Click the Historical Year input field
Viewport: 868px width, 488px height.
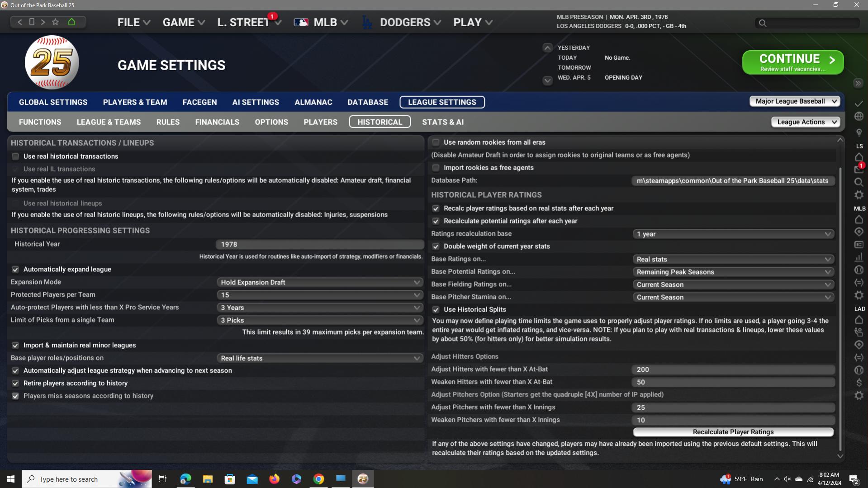tap(319, 244)
